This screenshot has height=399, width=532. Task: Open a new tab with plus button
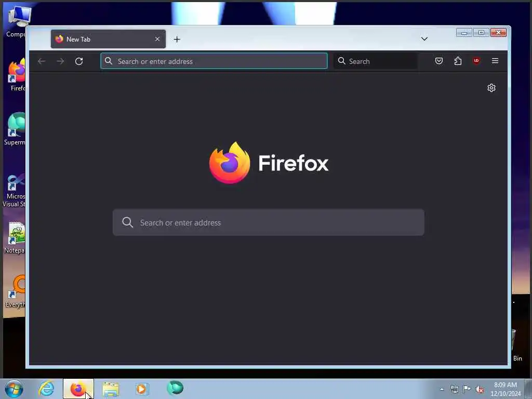[x=177, y=39]
